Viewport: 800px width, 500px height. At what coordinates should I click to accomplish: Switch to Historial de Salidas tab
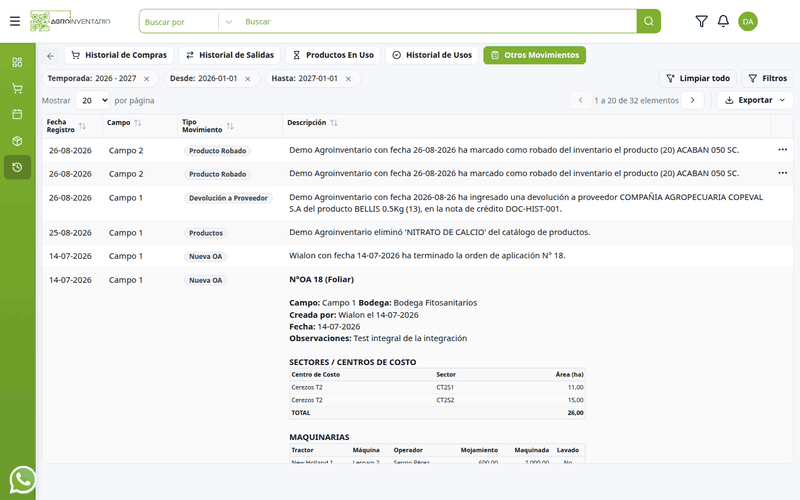click(x=230, y=55)
